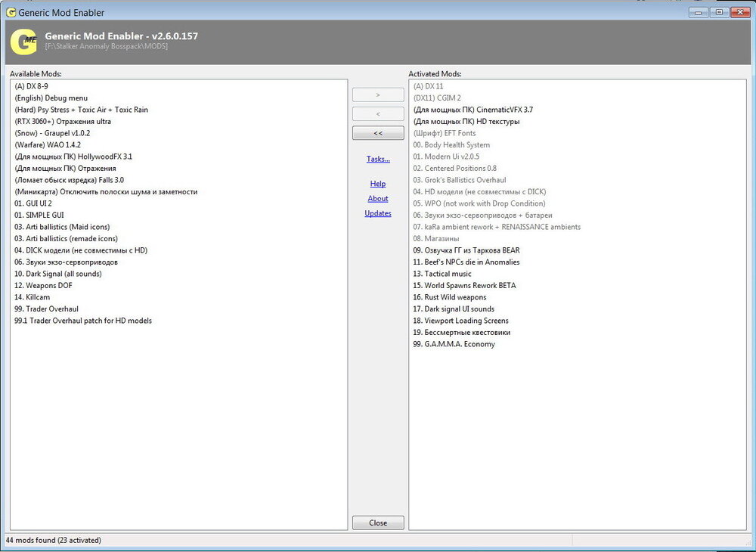
Task: Click the disable all mods double-arrow button
Action: coord(378,133)
